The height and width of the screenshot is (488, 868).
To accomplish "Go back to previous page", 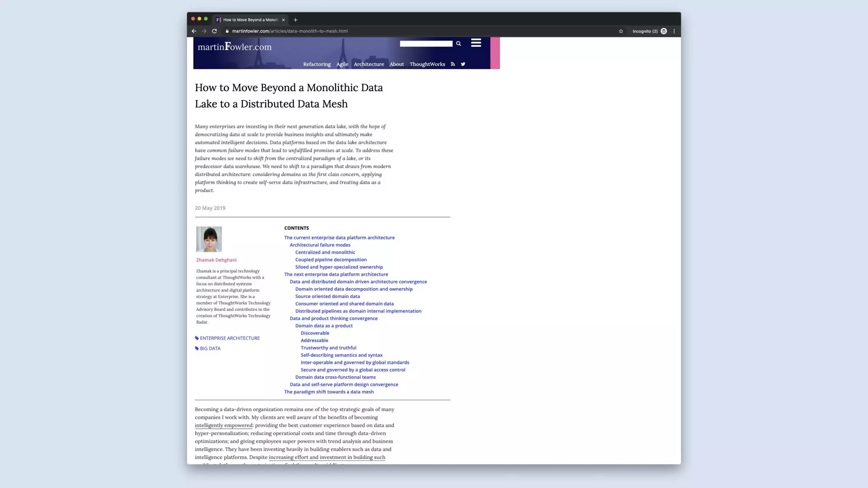I will (x=194, y=31).
